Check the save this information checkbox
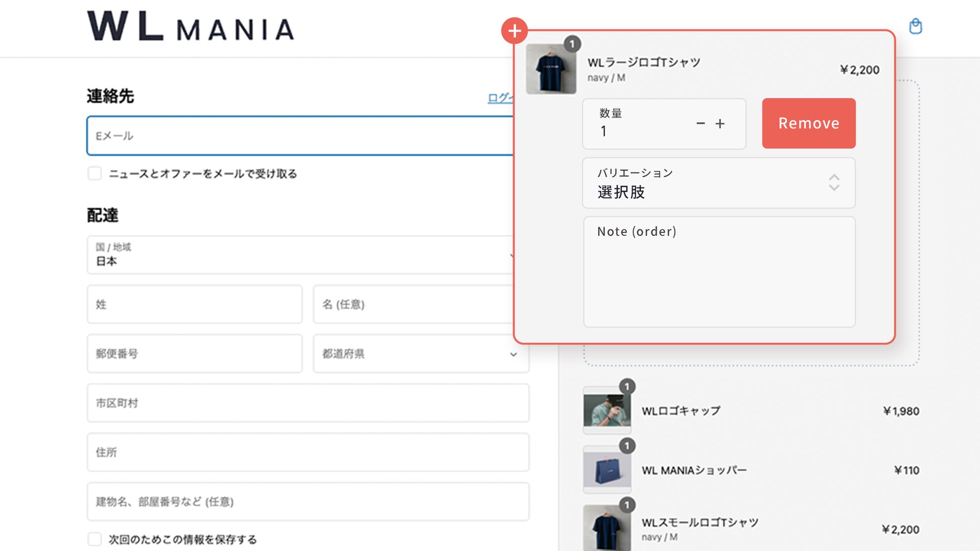This screenshot has height=551, width=980. [x=94, y=539]
